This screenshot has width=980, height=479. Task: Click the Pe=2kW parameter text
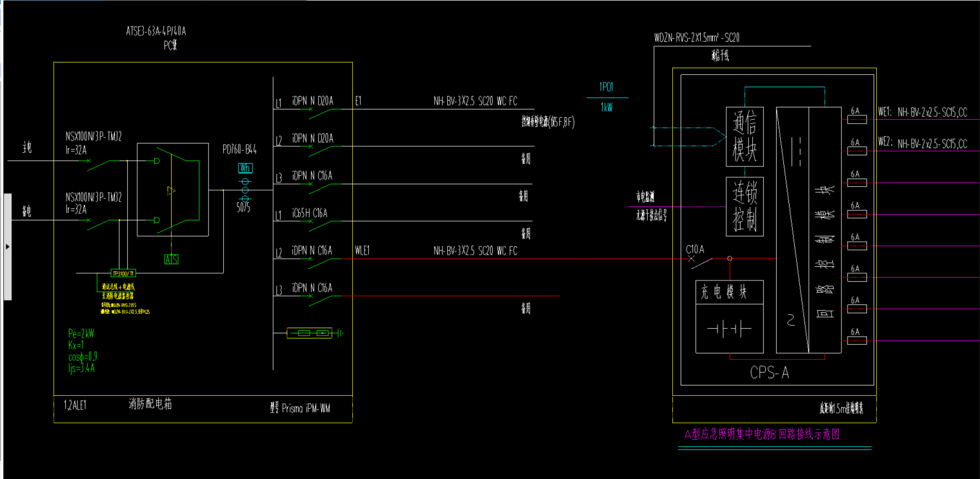coord(81,333)
